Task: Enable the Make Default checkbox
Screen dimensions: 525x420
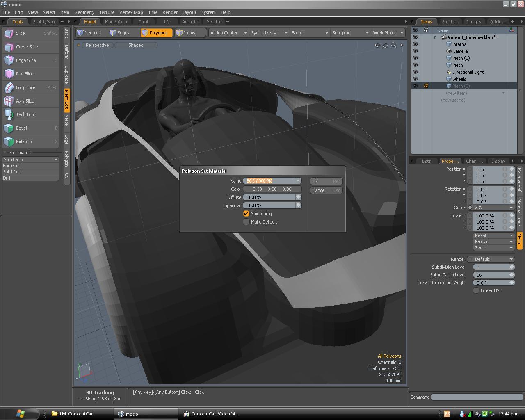Action: 247,222
